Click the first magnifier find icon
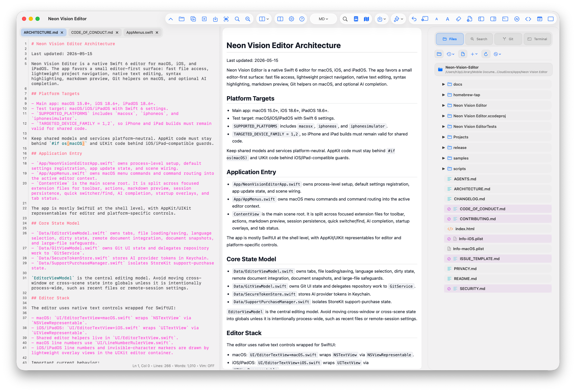 pos(237,19)
